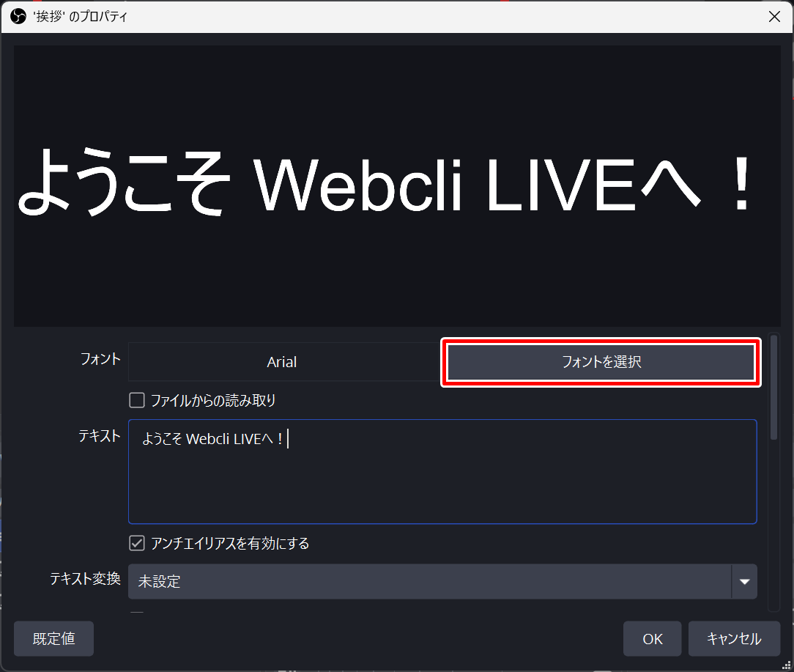Confirm with the OK button
This screenshot has width=794, height=672.
pyautogui.click(x=652, y=639)
